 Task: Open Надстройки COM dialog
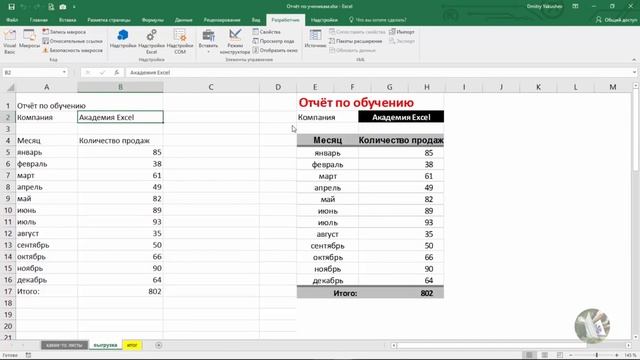180,41
